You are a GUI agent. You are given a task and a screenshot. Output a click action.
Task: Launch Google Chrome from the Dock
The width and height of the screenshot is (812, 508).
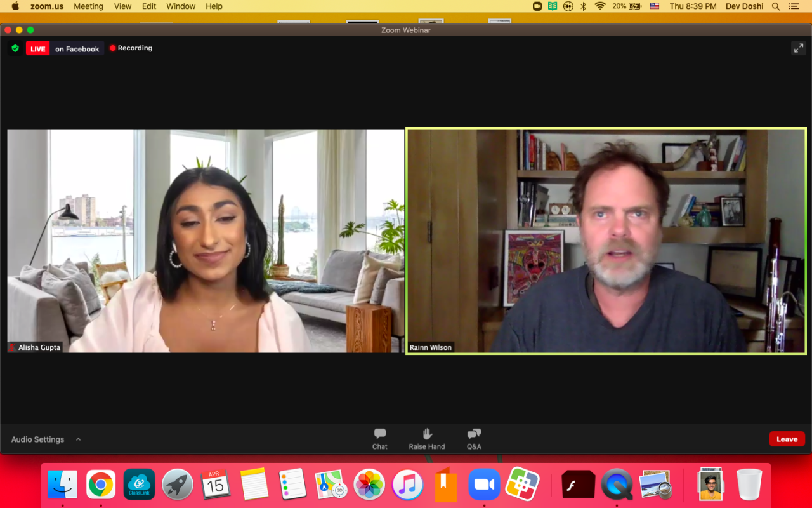tap(101, 485)
